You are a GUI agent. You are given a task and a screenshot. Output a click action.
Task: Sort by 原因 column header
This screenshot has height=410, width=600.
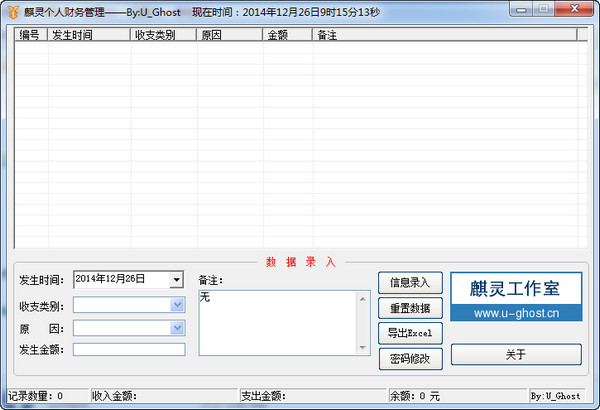[x=230, y=35]
